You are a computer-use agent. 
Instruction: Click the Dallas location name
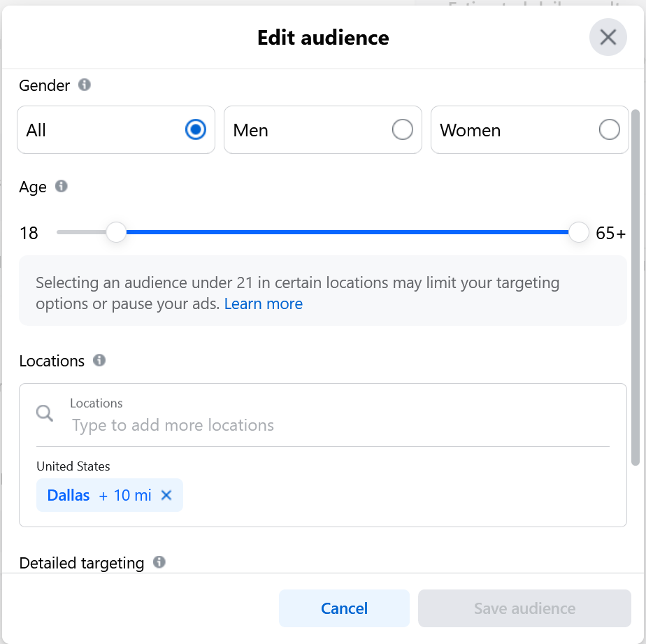tap(69, 495)
